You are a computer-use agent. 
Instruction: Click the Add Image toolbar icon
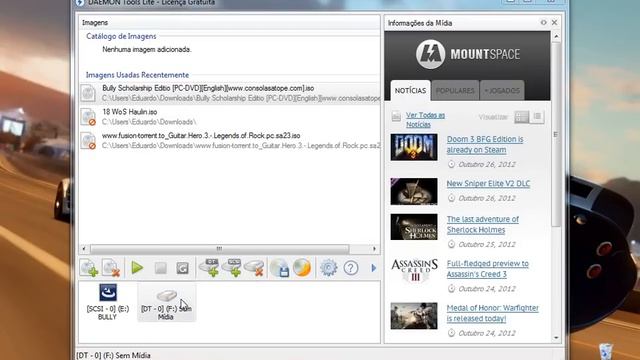(89, 268)
